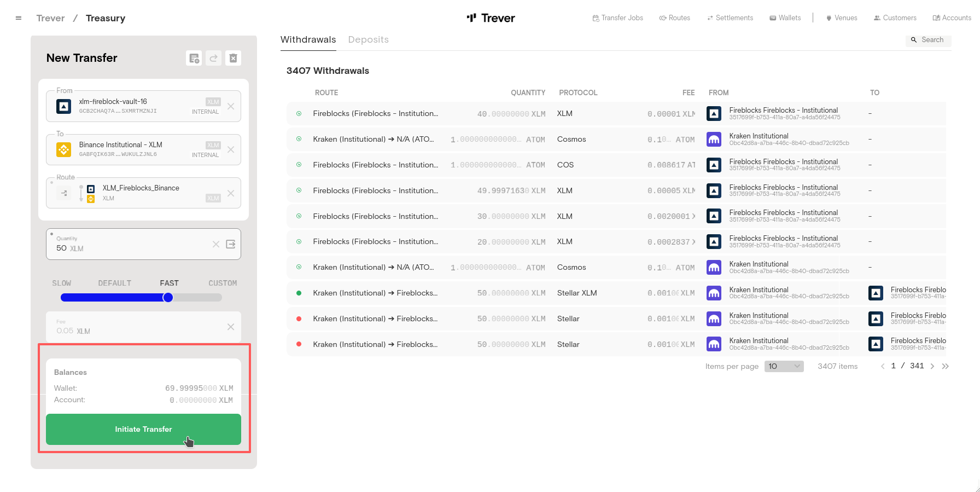Click the add transfer template icon
Viewport: 980px width, 492px height.
[x=194, y=58]
